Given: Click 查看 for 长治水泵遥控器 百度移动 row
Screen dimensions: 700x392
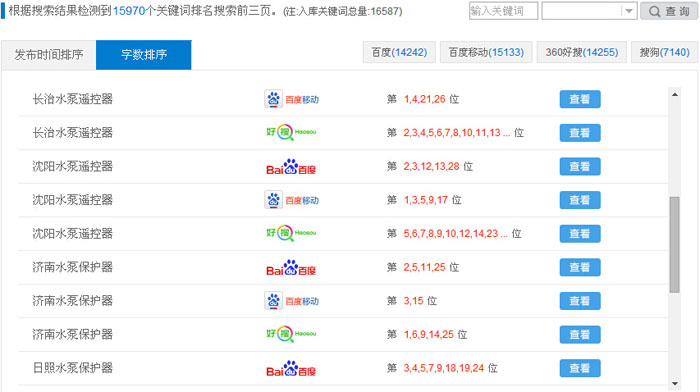Looking at the screenshot, I should tap(580, 99).
